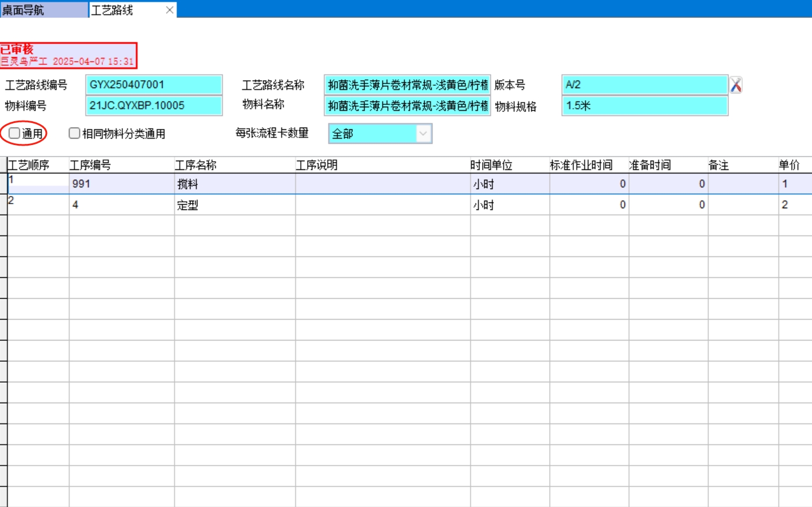Switch to the 桌面导航 tab
The image size is (812, 507).
[44, 10]
